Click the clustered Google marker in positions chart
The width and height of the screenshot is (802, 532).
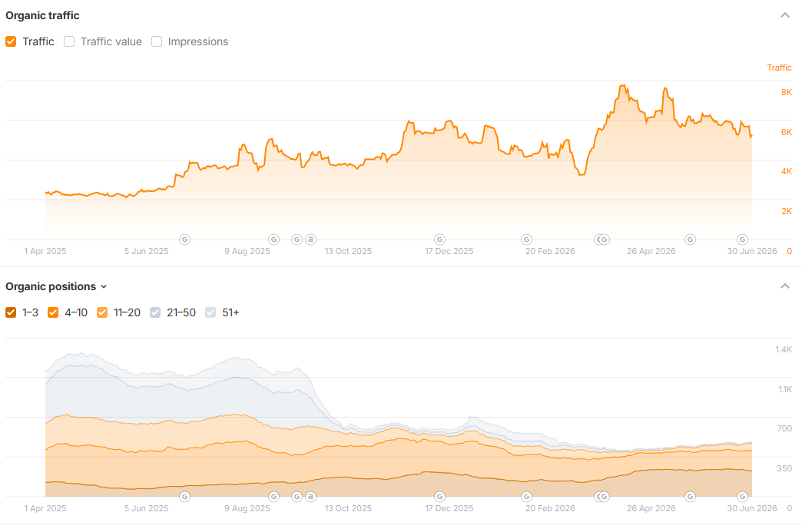tap(602, 496)
